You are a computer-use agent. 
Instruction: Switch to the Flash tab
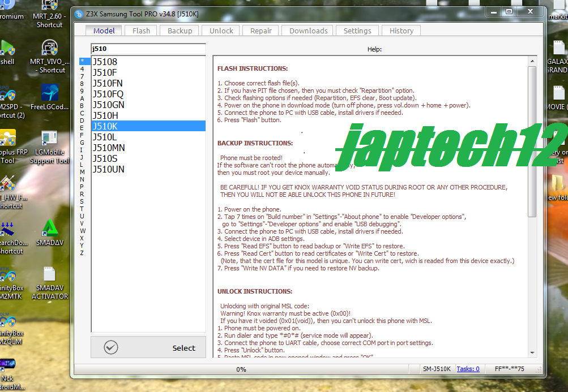[x=141, y=31]
